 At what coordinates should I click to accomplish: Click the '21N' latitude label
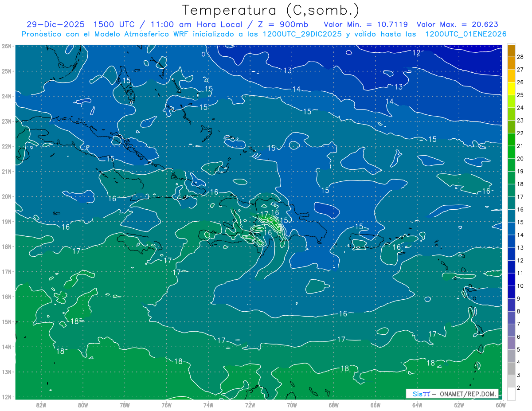(x=7, y=171)
